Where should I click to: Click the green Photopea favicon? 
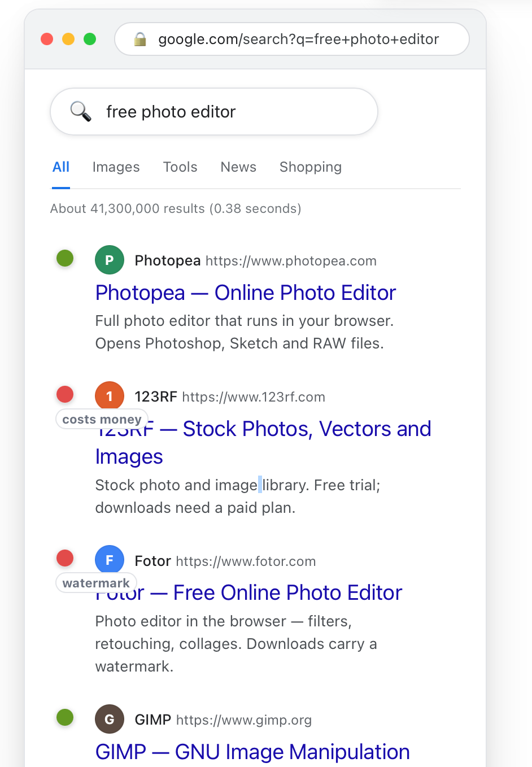pyautogui.click(x=110, y=260)
